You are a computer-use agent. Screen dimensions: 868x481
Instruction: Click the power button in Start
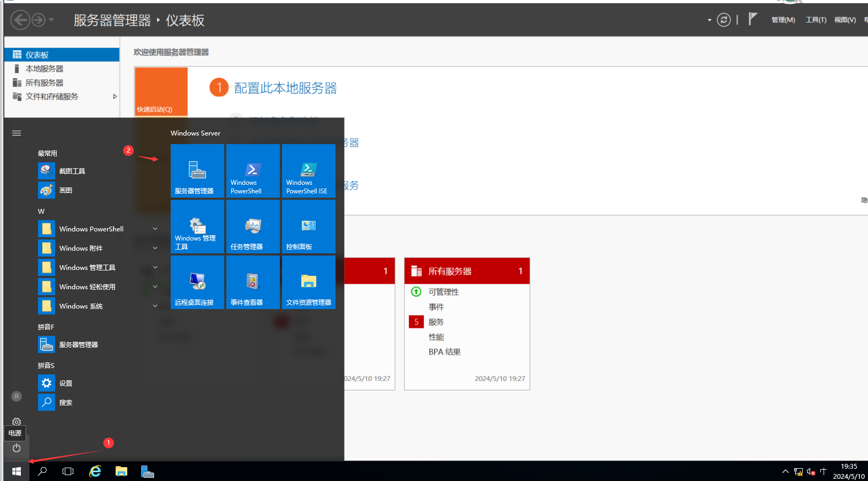[17, 448]
